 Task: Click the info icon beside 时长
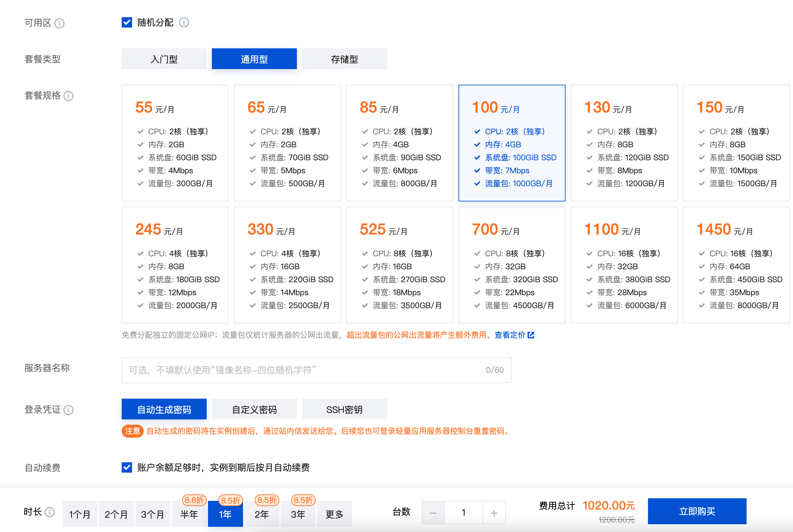click(50, 512)
